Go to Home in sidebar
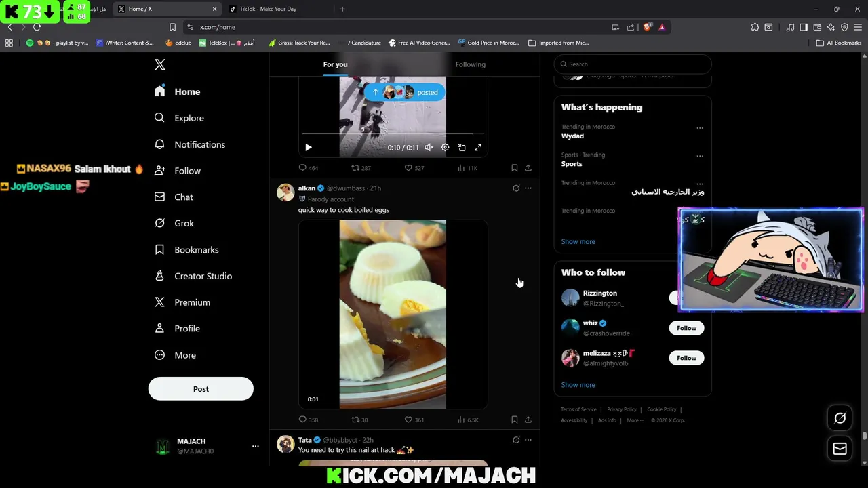Viewport: 868px width, 488px height. click(177, 91)
